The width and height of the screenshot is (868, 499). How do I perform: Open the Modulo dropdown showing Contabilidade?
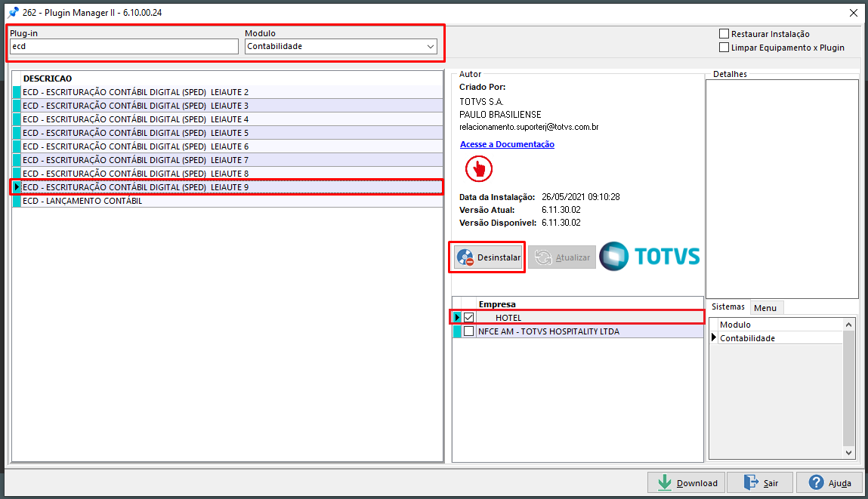coord(341,47)
